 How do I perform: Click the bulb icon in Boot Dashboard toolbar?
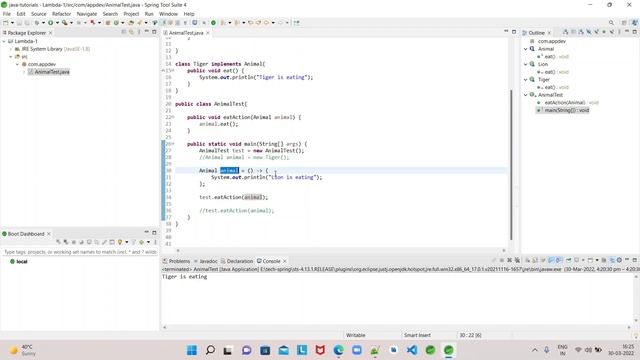pos(120,242)
